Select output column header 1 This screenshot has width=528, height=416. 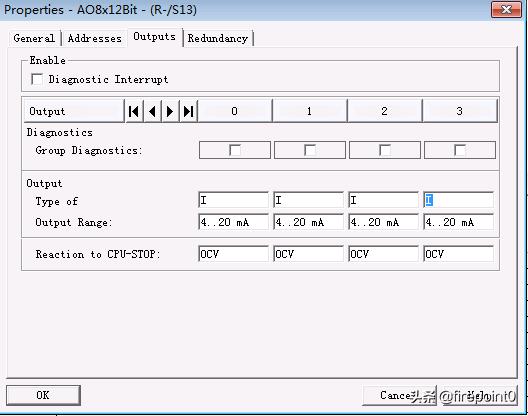point(309,111)
